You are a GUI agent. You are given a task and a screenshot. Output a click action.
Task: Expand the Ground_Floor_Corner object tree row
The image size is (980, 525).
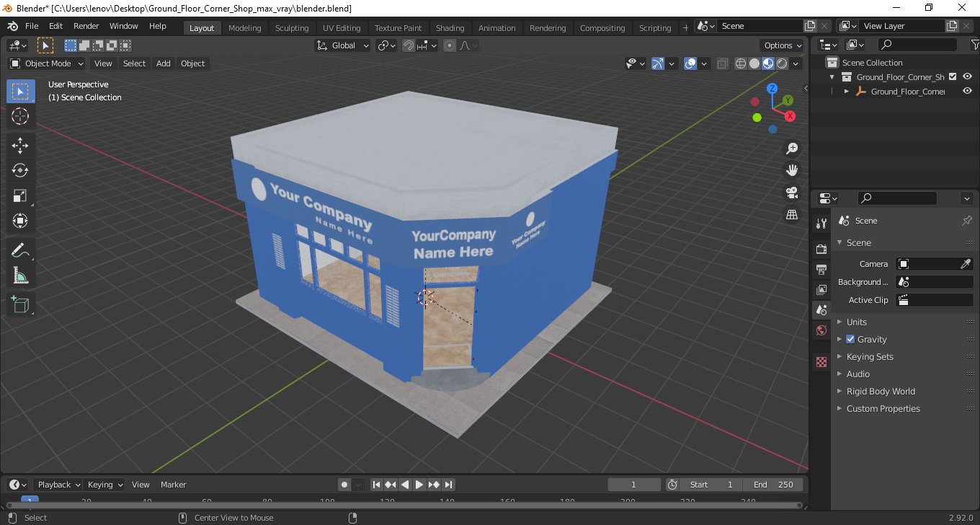point(847,92)
